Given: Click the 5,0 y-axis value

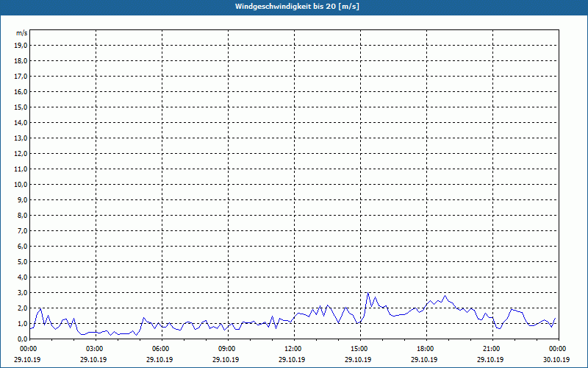Looking at the screenshot, I should 22,262.
